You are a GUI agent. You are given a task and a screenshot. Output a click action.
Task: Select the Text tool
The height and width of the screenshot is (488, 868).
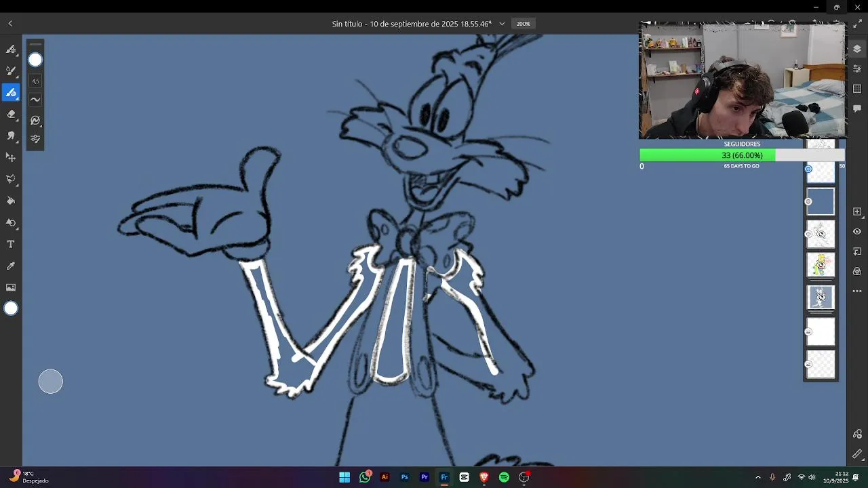coord(11,244)
